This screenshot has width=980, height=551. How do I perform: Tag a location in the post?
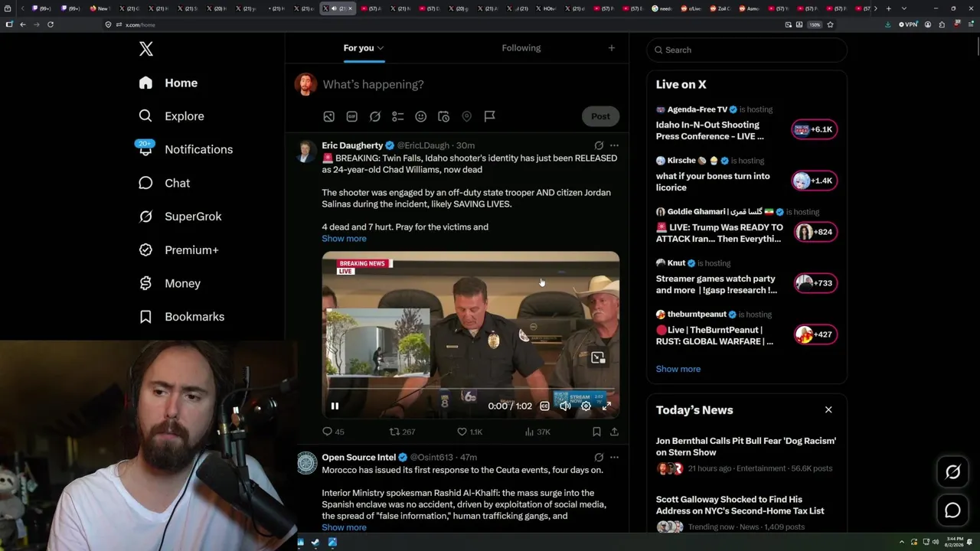[x=466, y=116]
